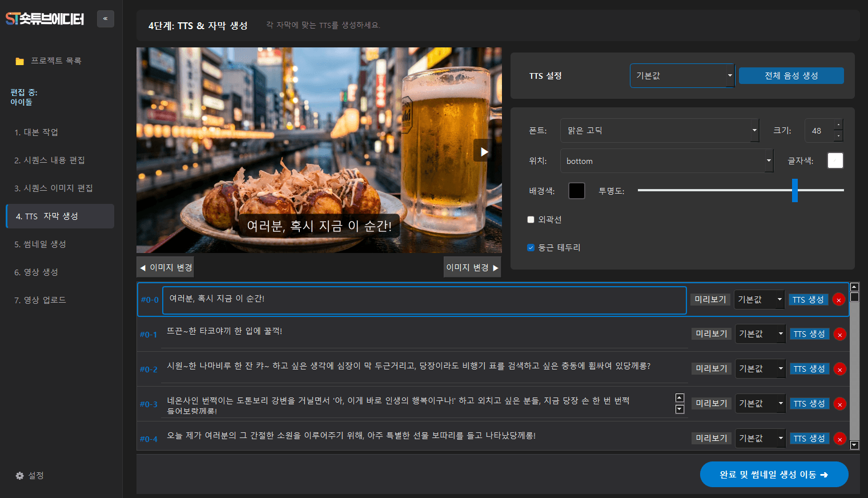Delete subtitle #0-4 using the red X icon

(x=839, y=438)
